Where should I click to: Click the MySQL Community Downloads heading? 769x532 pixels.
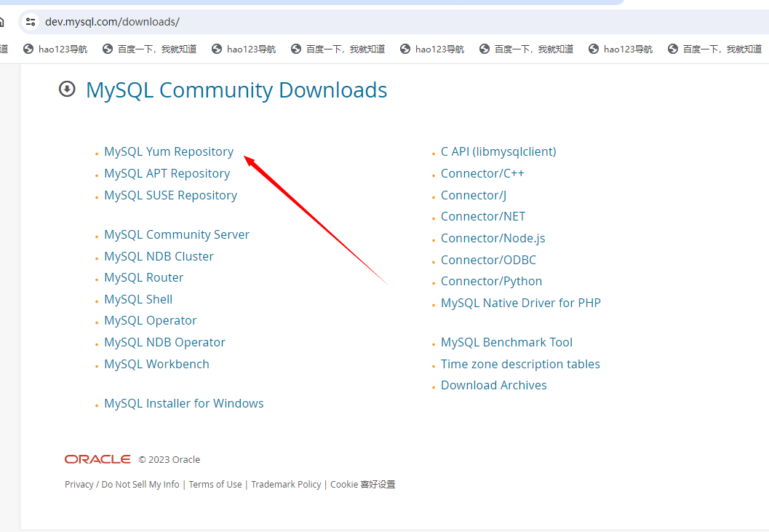point(236,90)
